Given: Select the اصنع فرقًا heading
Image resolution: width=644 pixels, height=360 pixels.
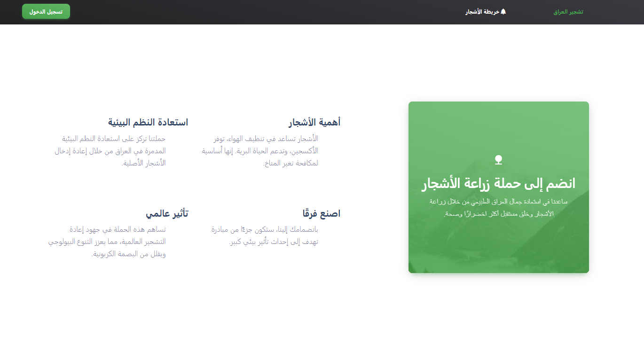Looking at the screenshot, I should pos(322,214).
